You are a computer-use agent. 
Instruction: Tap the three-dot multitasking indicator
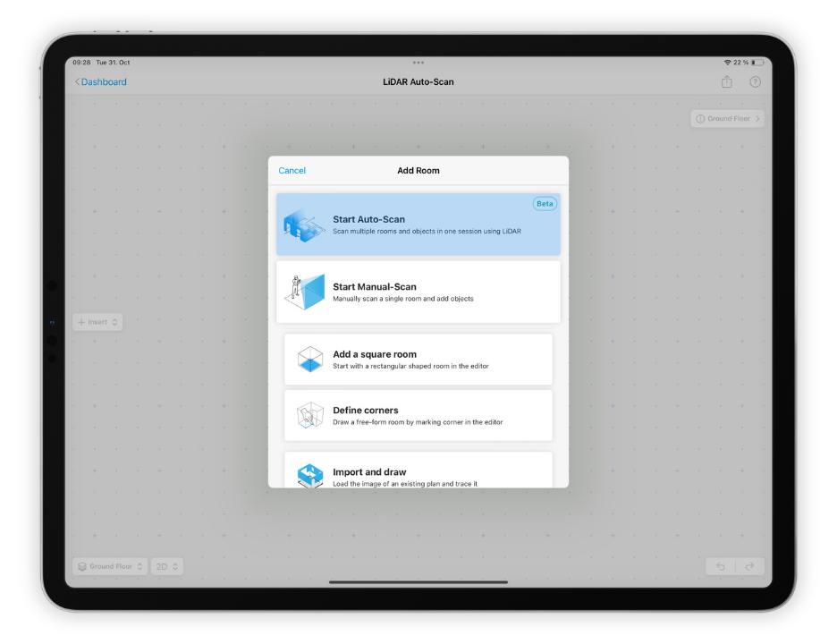coord(418,63)
